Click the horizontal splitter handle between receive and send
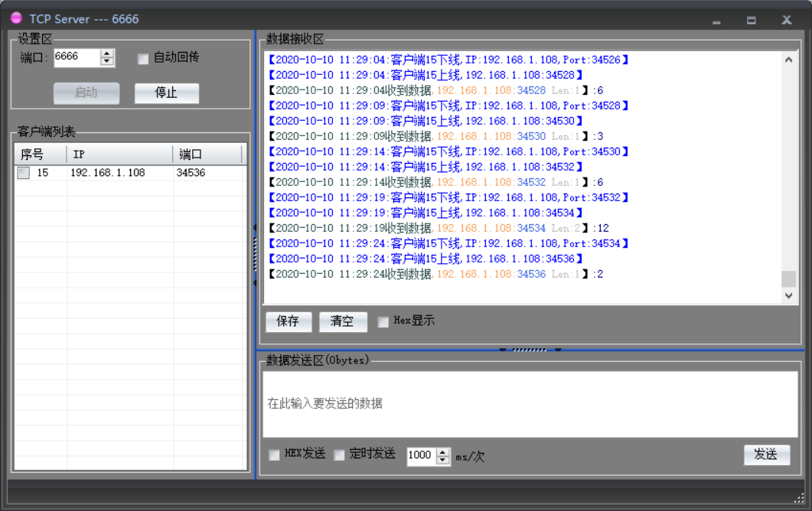The width and height of the screenshot is (812, 511). tap(530, 350)
